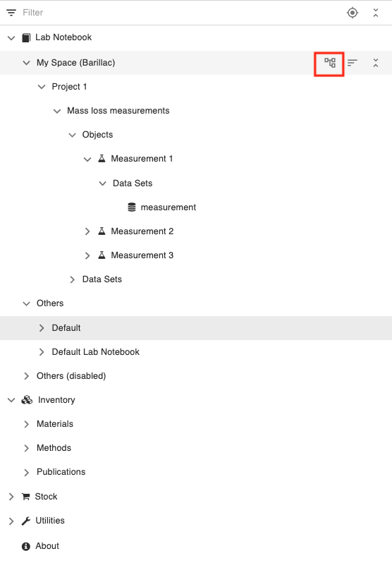Screen dimensions: 392x563
Task: Collapse all nodes via the top toolbar icon
Action: pyautogui.click(x=376, y=13)
